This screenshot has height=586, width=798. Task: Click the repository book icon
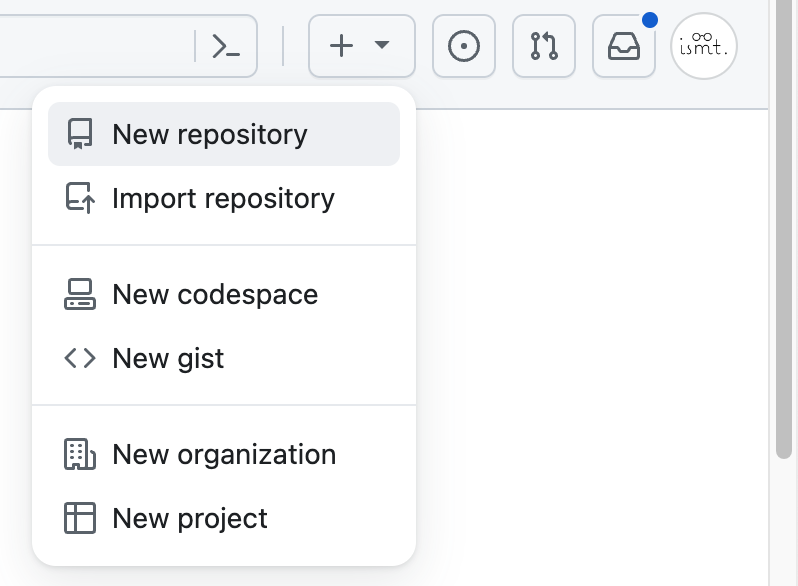(80, 134)
